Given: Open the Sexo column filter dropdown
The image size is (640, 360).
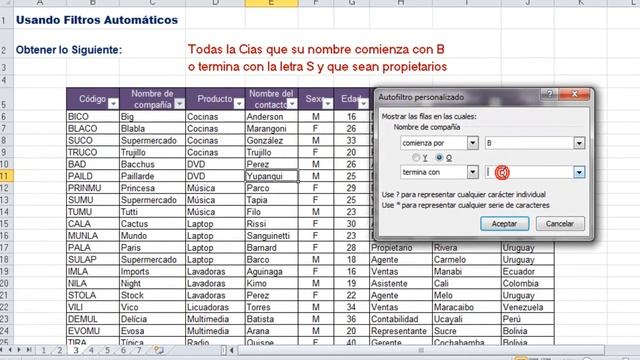Looking at the screenshot, I should (x=327, y=104).
